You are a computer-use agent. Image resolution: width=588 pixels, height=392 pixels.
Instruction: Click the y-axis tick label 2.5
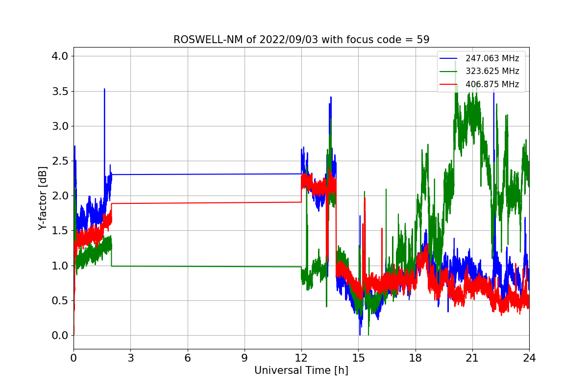coord(59,161)
